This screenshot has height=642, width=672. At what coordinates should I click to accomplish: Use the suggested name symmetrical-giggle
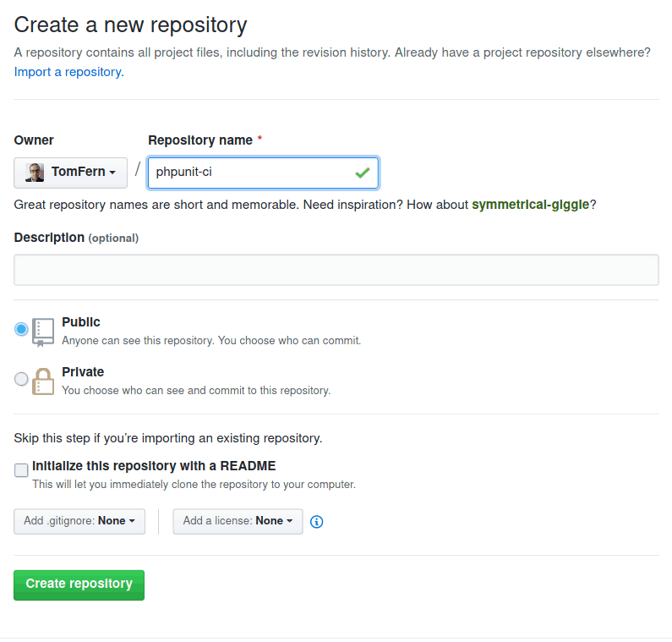(530, 205)
